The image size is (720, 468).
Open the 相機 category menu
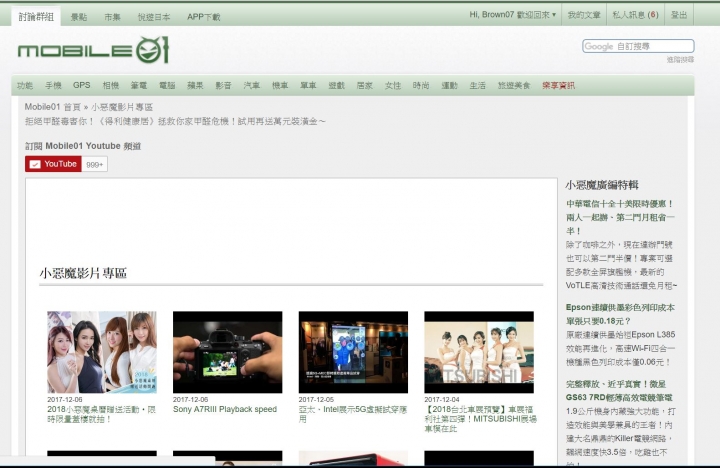(111, 85)
